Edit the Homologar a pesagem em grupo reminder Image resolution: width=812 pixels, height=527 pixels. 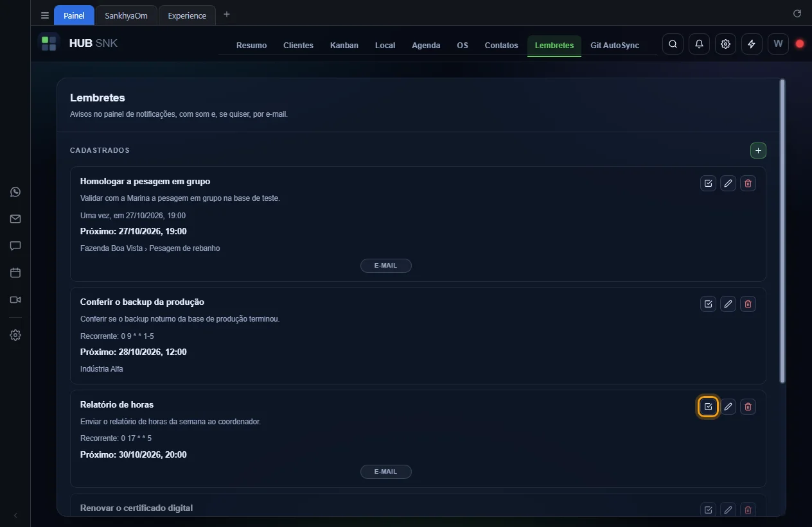click(728, 184)
